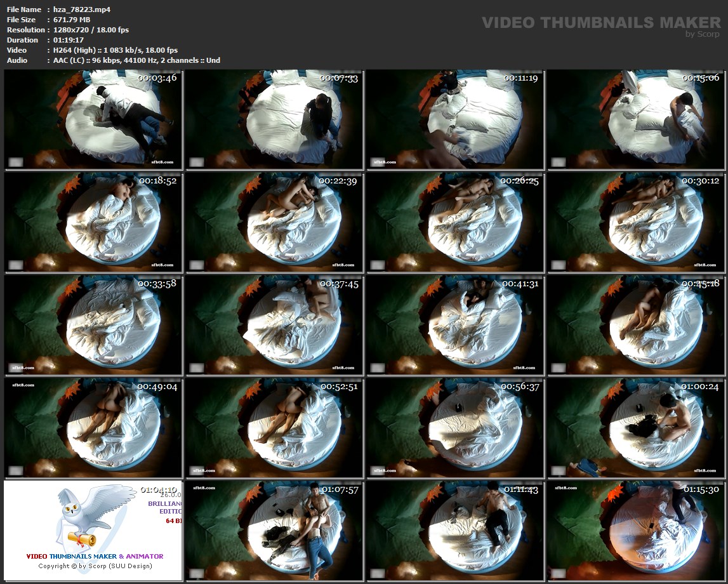Click the 'Copyright by Scorp (SUU Design)' text
This screenshot has height=584, width=728.
coord(95,566)
